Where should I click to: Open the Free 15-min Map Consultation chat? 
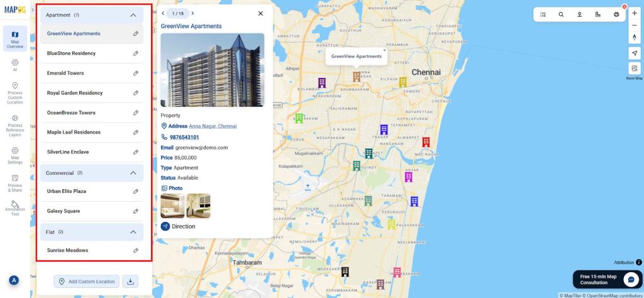coord(608,280)
